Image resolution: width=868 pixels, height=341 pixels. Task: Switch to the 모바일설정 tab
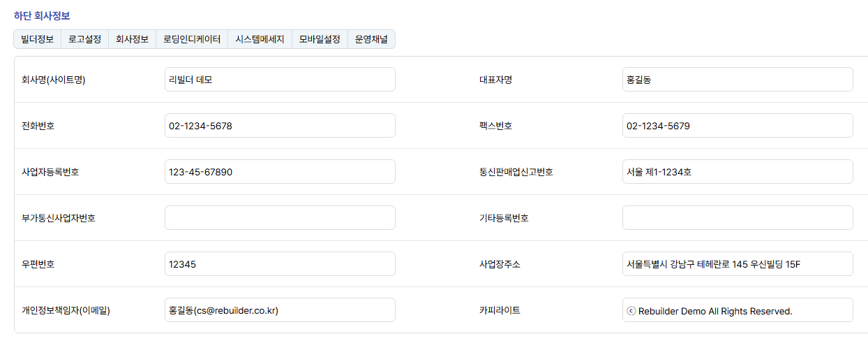pos(320,40)
